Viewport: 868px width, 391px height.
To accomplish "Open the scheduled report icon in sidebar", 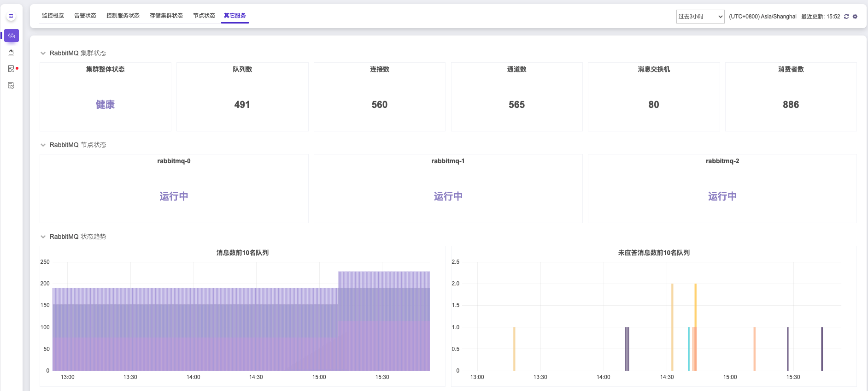I will (x=11, y=85).
